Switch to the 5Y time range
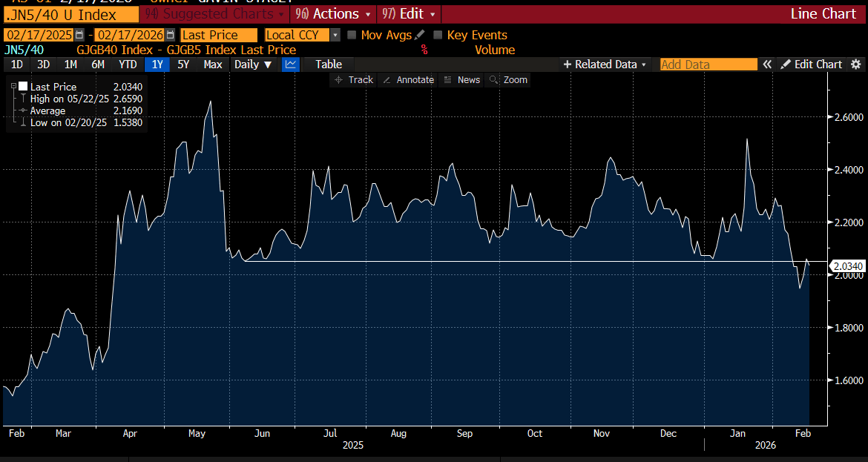The height and width of the screenshot is (462, 868). (183, 65)
